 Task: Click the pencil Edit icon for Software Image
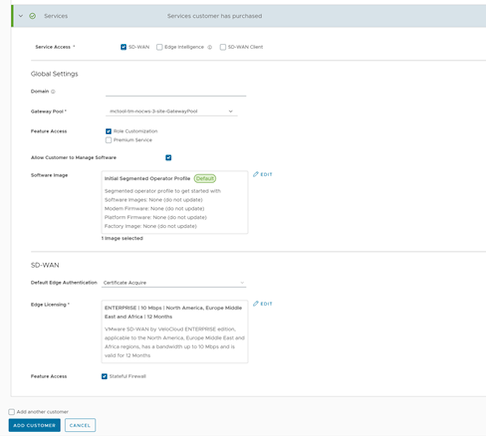[x=256, y=174]
